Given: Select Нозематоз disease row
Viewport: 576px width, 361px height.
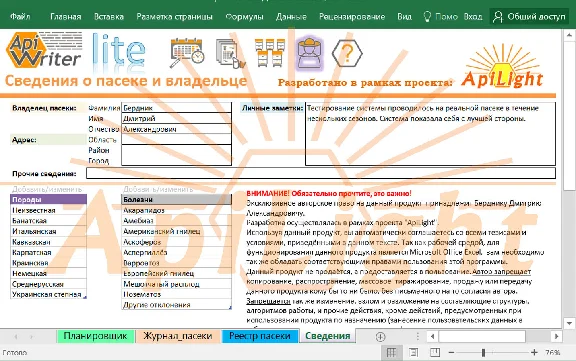Looking at the screenshot, I should [176, 295].
